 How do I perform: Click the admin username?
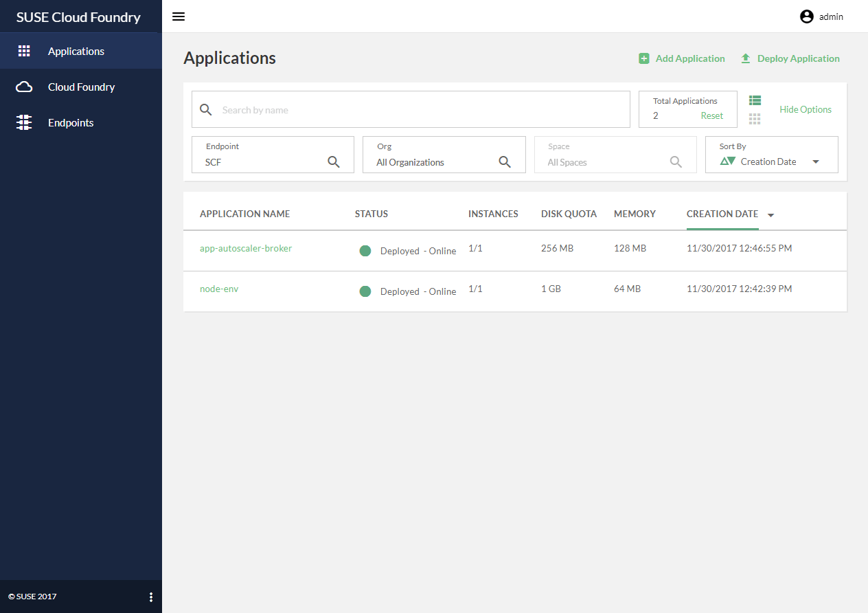tap(831, 16)
